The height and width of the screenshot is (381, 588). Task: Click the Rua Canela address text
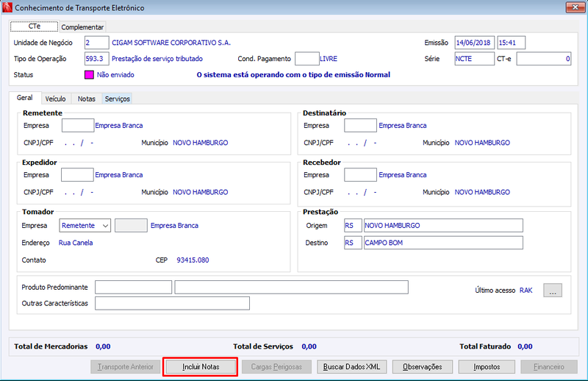point(76,243)
